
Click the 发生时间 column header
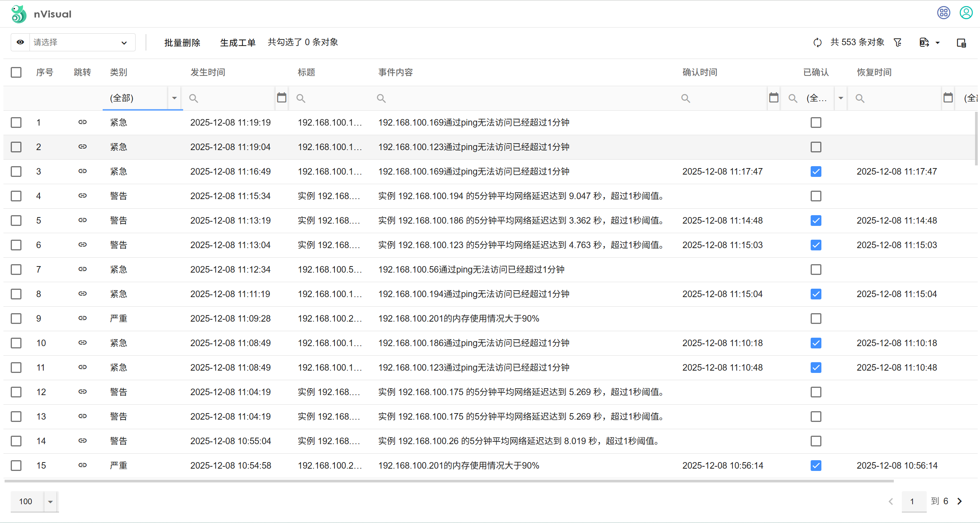[208, 72]
